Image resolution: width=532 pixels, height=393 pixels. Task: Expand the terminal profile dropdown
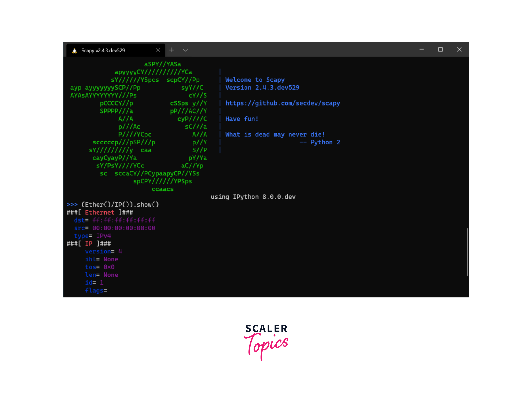click(x=185, y=50)
